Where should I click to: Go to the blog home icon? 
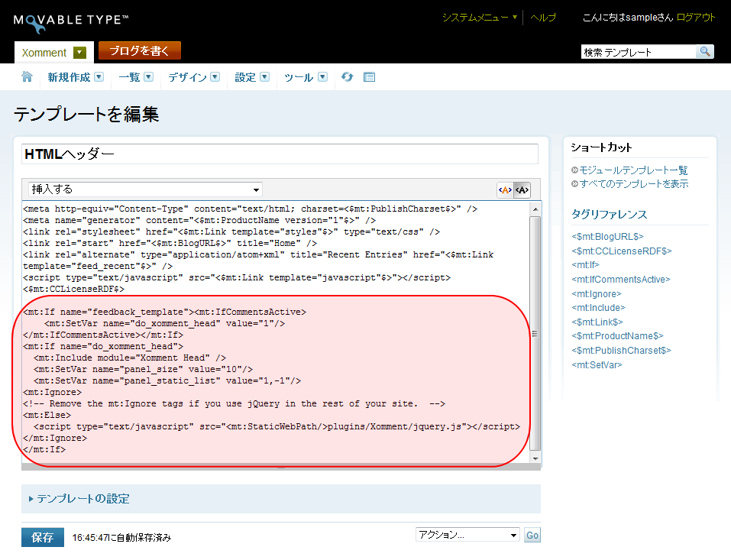coord(27,77)
